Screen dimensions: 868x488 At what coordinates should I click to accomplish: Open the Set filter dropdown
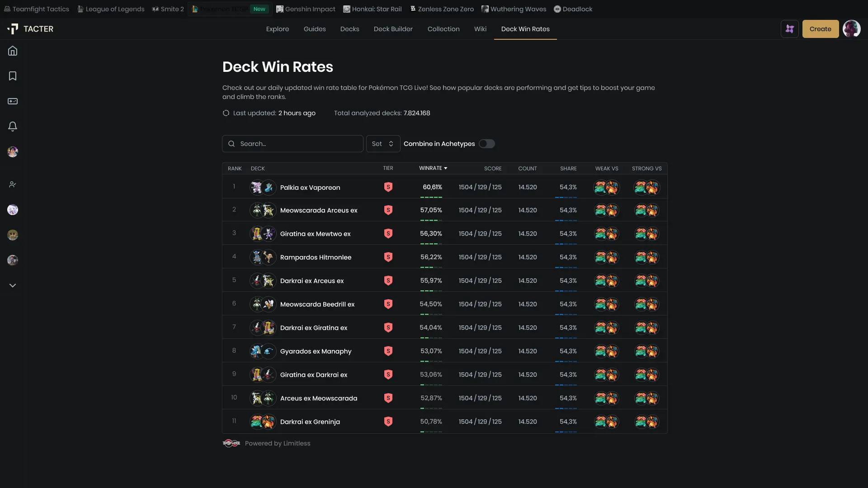point(382,144)
